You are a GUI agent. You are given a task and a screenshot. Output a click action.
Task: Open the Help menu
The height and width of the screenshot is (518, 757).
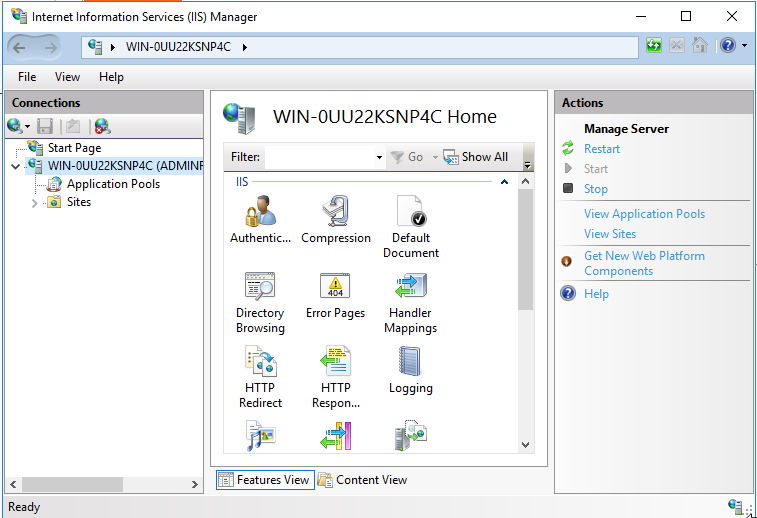click(x=111, y=77)
